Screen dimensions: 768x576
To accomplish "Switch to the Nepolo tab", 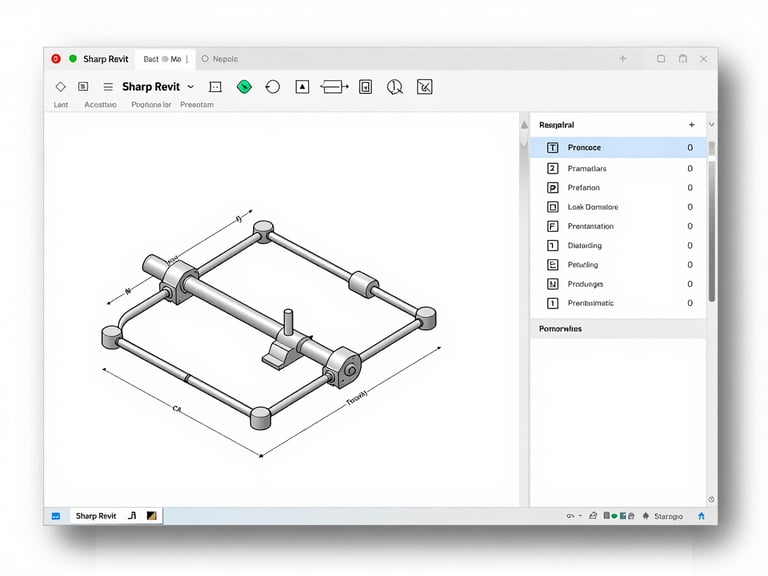I will tap(220, 59).
